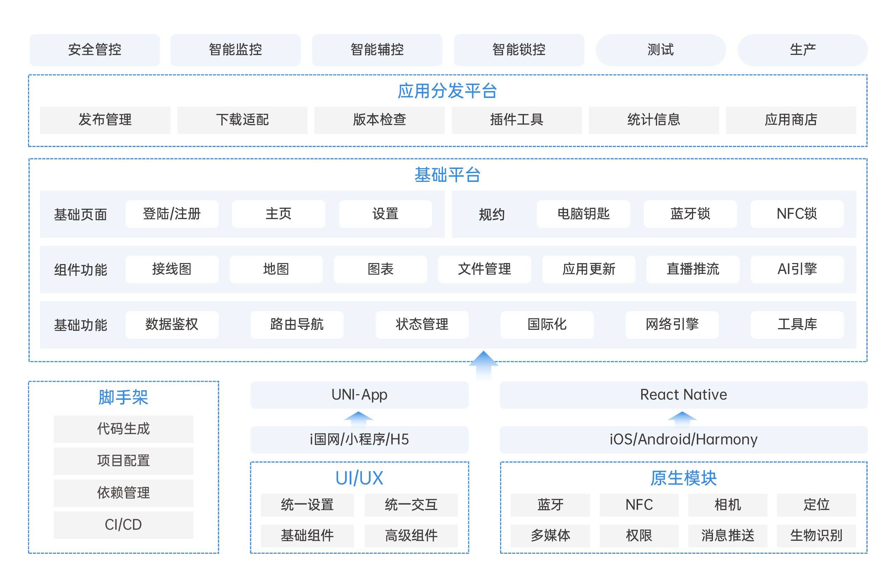Select the 生物识别 native module box
Viewport: 896px width, 588px height.
pyautogui.click(x=816, y=536)
